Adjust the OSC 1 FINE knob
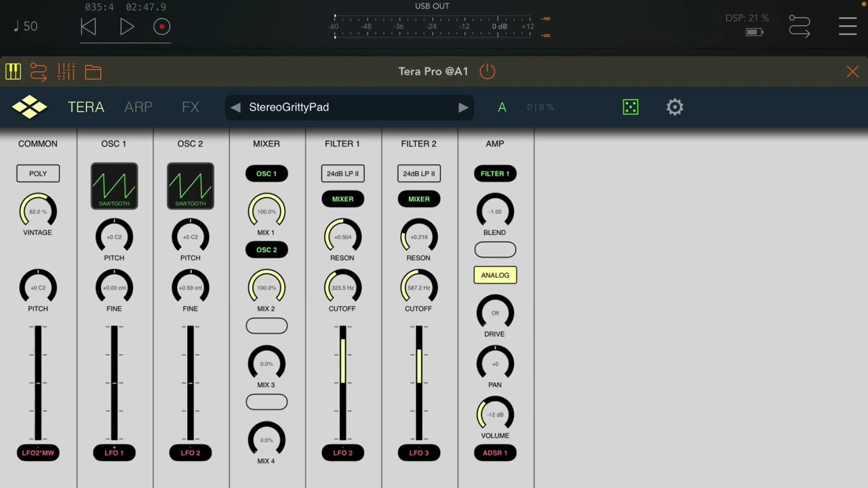Screen dimensions: 868x488 coord(114,287)
